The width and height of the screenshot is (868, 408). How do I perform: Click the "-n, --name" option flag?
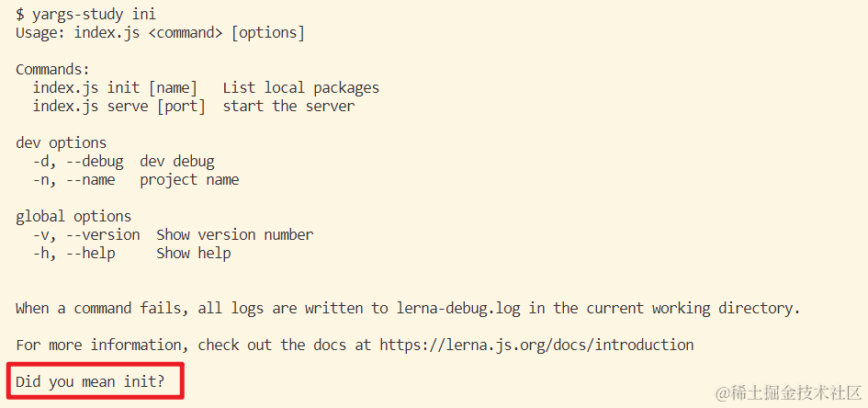(73, 179)
